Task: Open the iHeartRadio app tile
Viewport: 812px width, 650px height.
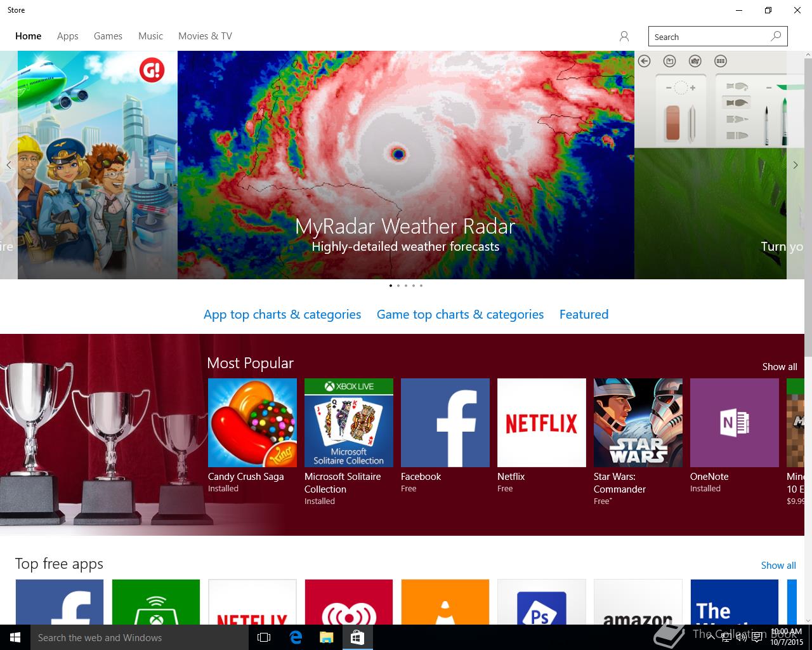Action: 349,602
